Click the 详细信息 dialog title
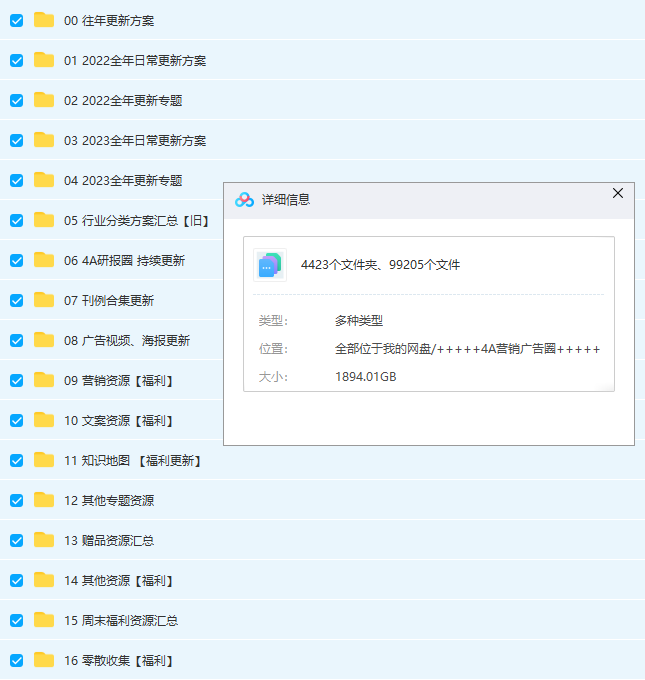Image resolution: width=645 pixels, height=680 pixels. [x=286, y=200]
